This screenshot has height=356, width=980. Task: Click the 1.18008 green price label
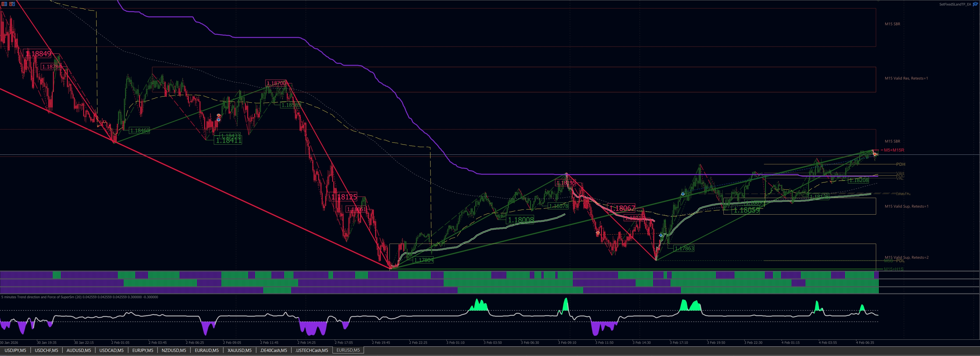(x=521, y=220)
